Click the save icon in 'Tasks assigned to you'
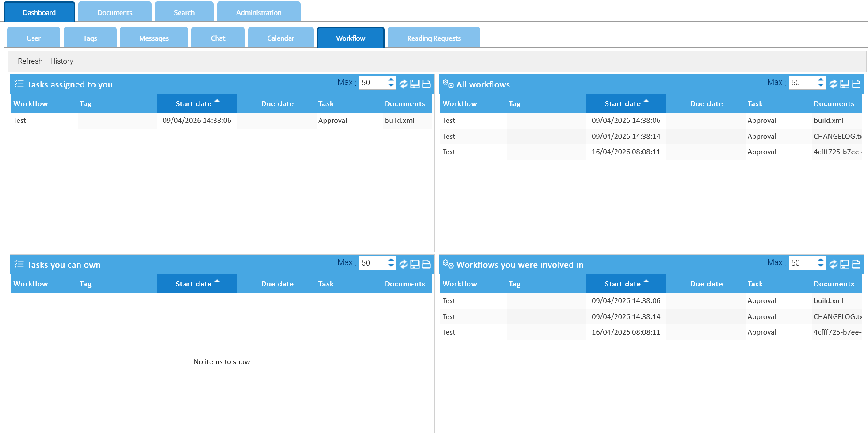Viewport: 868px width, 441px height. click(x=415, y=84)
